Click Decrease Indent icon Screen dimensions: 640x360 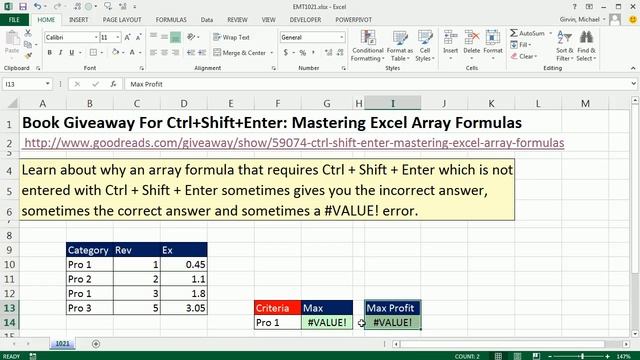[191, 52]
